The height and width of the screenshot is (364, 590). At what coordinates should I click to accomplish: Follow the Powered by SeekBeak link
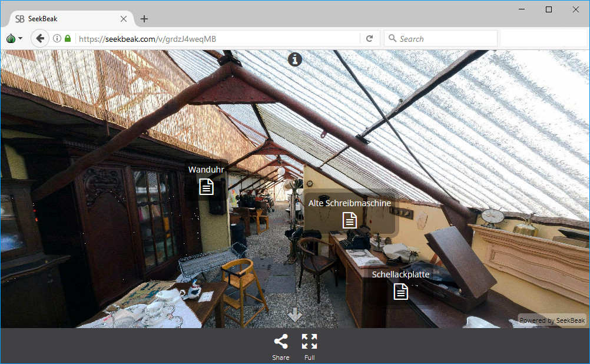(552, 320)
